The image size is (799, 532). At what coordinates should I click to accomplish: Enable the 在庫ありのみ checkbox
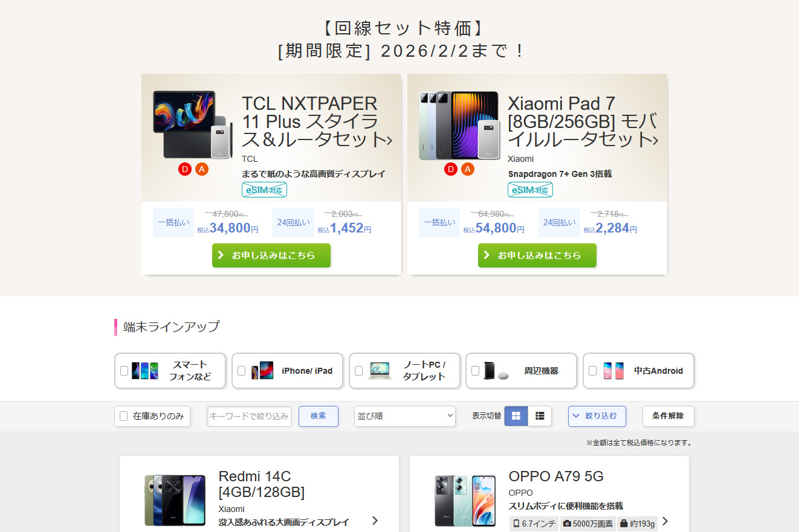[x=123, y=416]
